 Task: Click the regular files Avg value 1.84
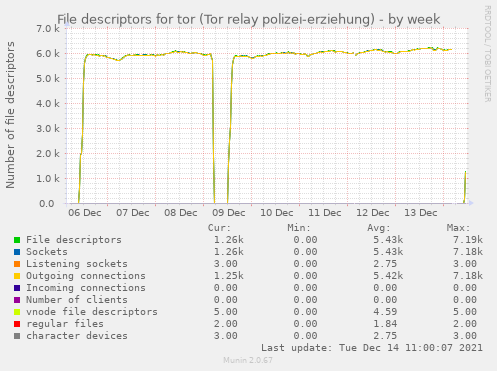385,324
